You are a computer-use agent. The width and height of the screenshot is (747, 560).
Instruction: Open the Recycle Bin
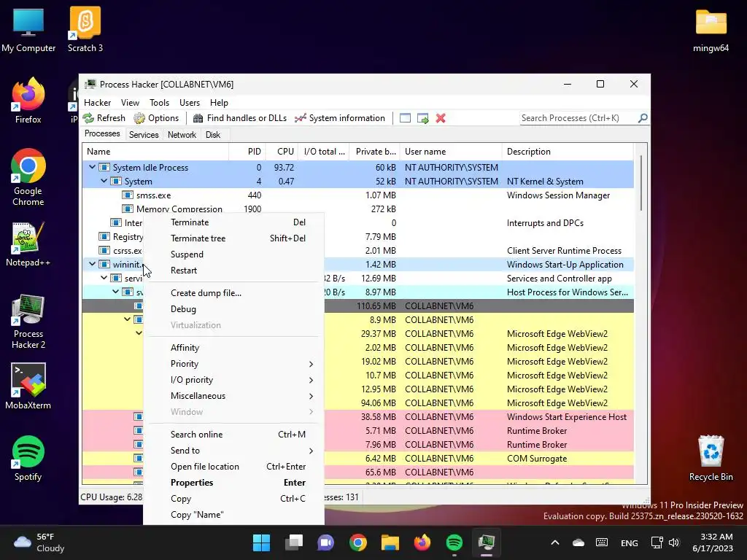coord(711,458)
